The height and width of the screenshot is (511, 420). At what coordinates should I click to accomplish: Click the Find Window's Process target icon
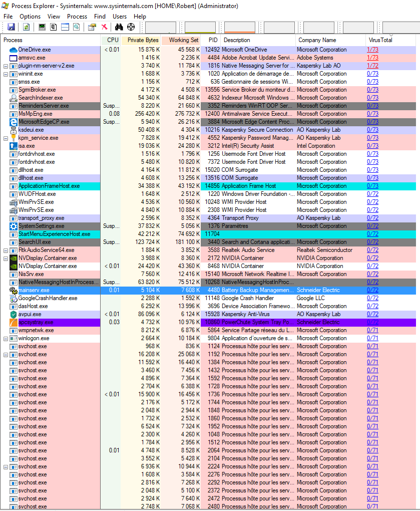click(131, 27)
